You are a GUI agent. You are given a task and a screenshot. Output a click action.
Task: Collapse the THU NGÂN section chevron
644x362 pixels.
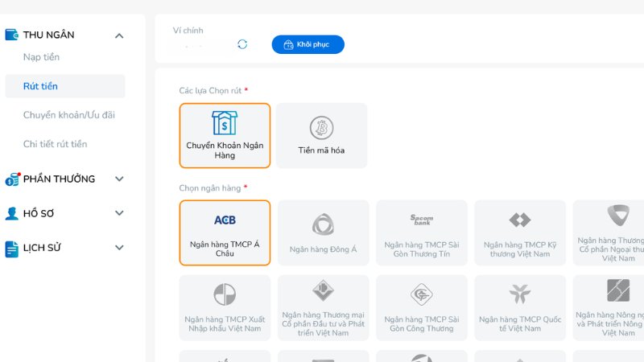[119, 35]
